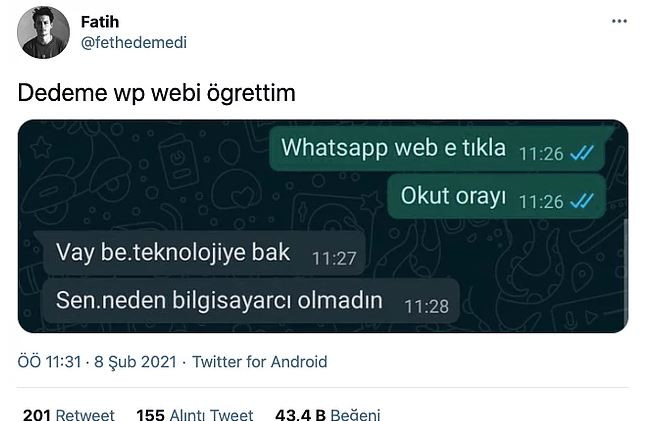The width and height of the screenshot is (662, 421).
Task: Click the @fethedemedi handle
Action: [133, 42]
